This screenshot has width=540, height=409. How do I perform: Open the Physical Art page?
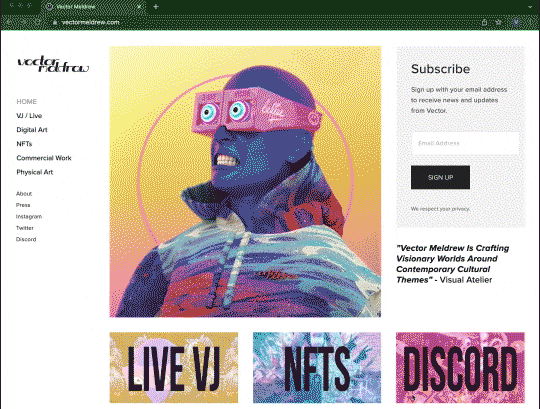point(35,172)
